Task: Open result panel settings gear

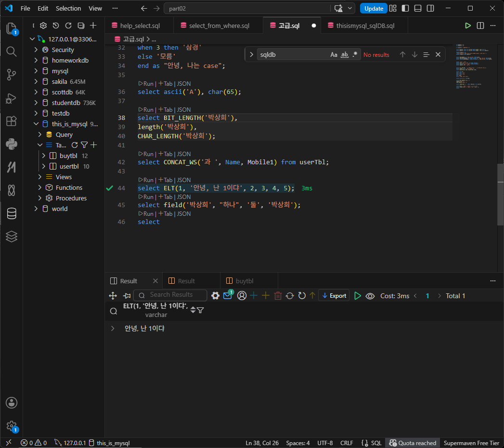Action: (x=215, y=296)
